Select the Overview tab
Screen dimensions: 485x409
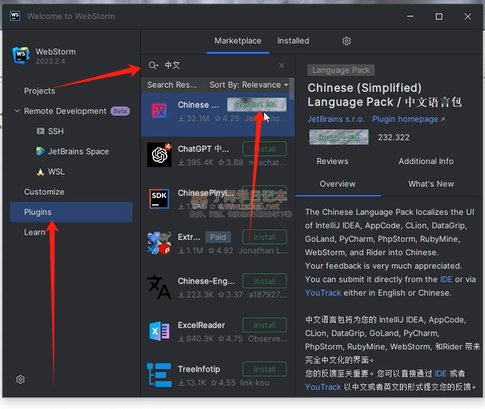[337, 184]
